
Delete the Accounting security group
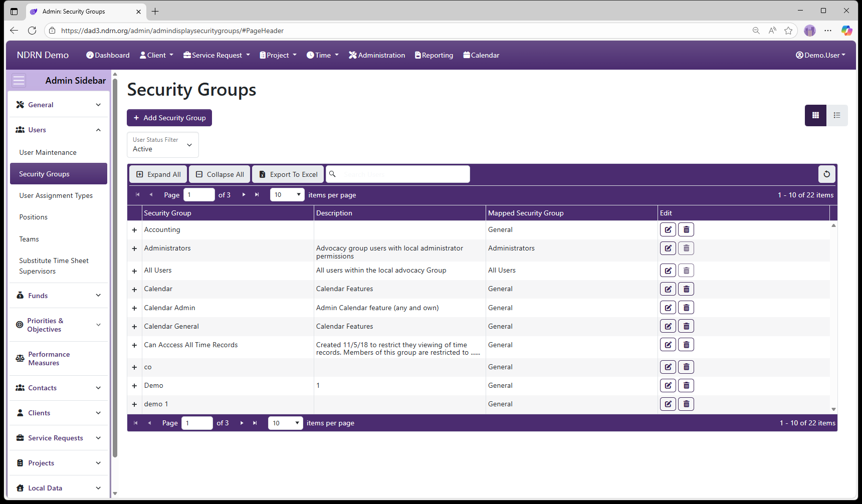[686, 229]
